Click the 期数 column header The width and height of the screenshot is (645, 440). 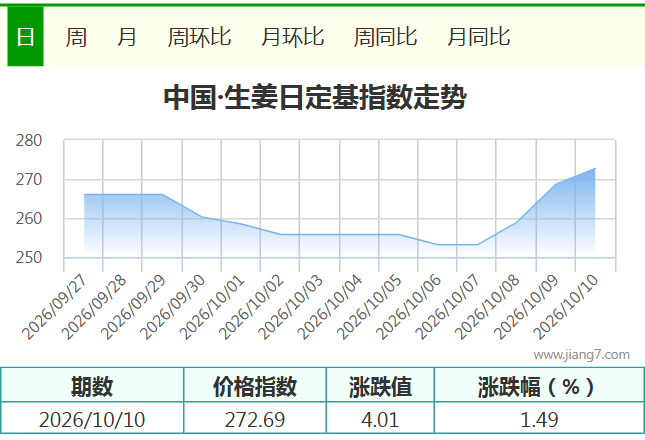(92, 386)
